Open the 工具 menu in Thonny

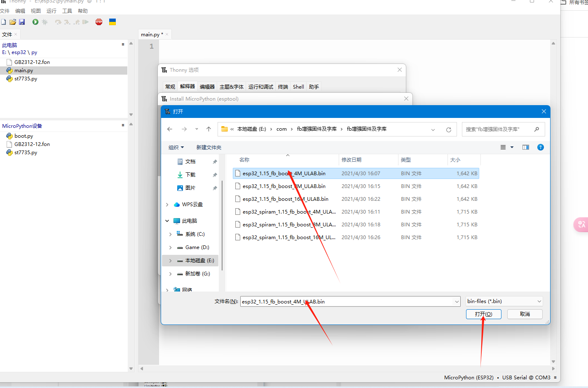click(x=67, y=11)
